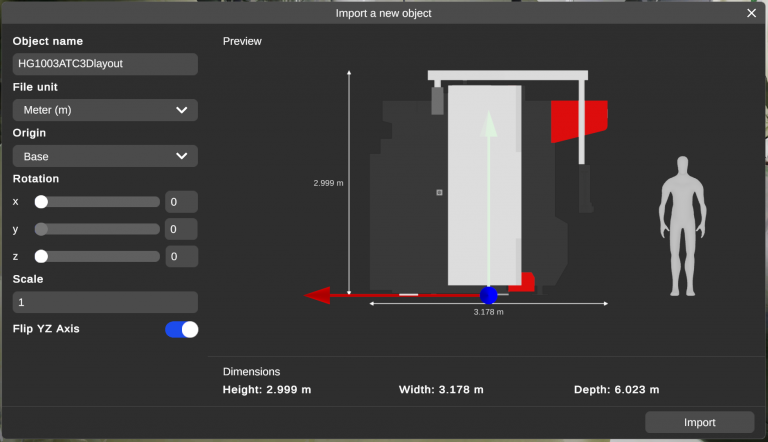Click the red axis arrow in preview
768x442 pixels.
pyautogui.click(x=317, y=295)
